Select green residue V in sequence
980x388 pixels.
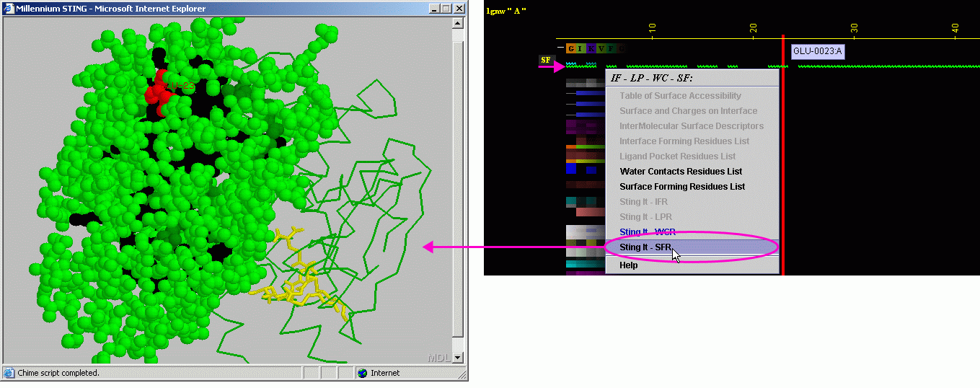[x=601, y=48]
